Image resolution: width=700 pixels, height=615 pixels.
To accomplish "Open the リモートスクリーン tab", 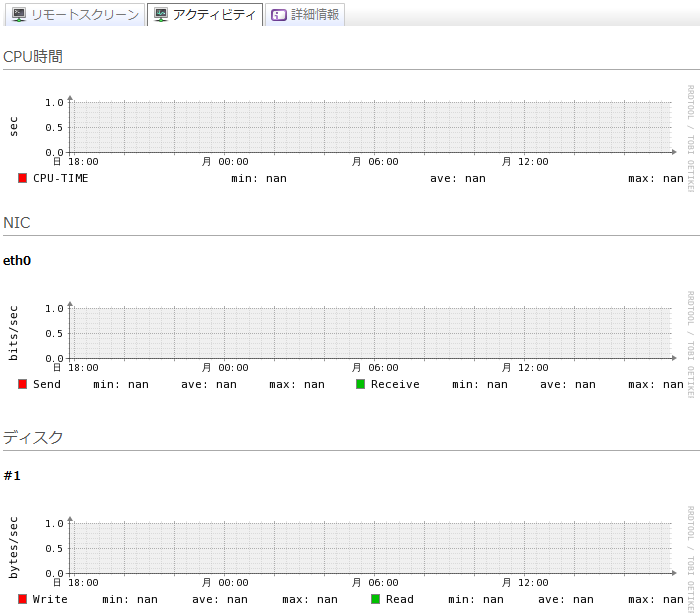I will pyautogui.click(x=84, y=15).
